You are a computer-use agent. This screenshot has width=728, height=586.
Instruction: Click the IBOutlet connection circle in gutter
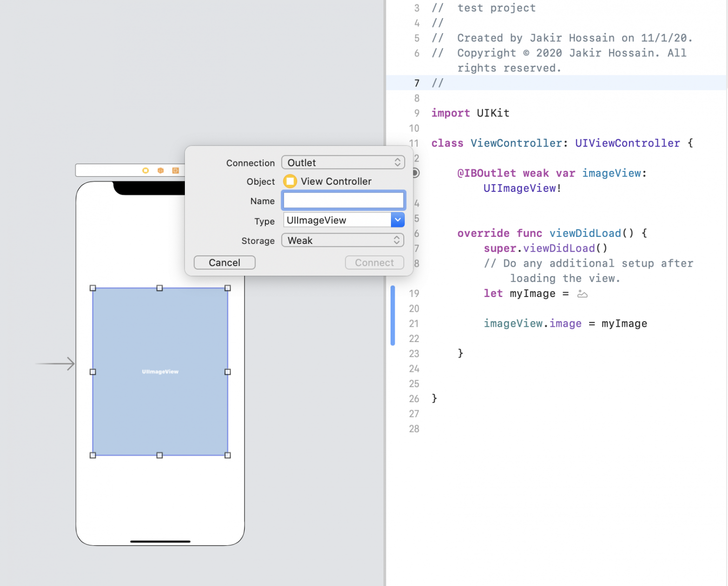tap(415, 173)
